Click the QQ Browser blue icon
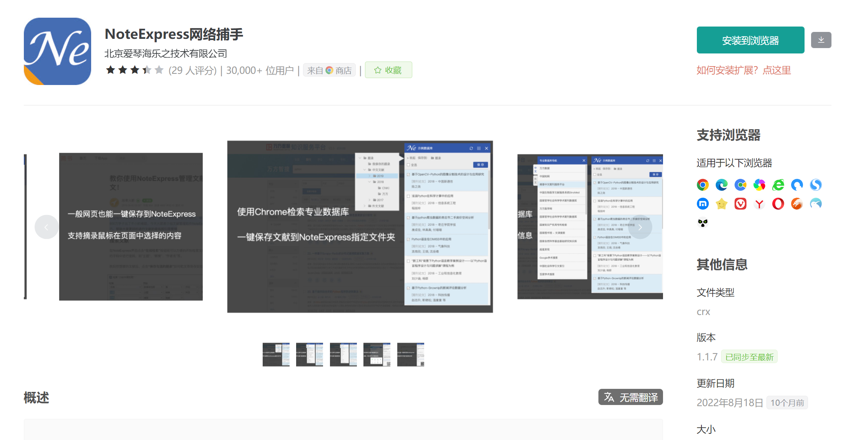This screenshot has width=868, height=440. (x=797, y=185)
